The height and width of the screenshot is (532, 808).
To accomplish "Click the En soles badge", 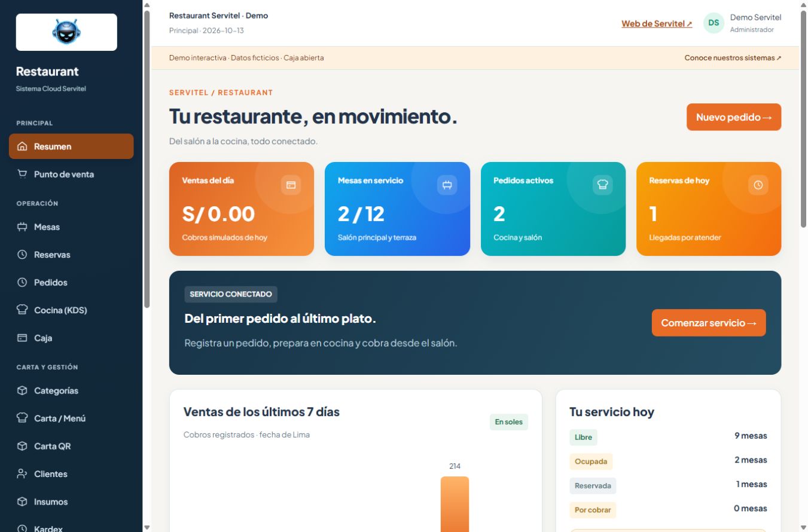I will click(508, 422).
